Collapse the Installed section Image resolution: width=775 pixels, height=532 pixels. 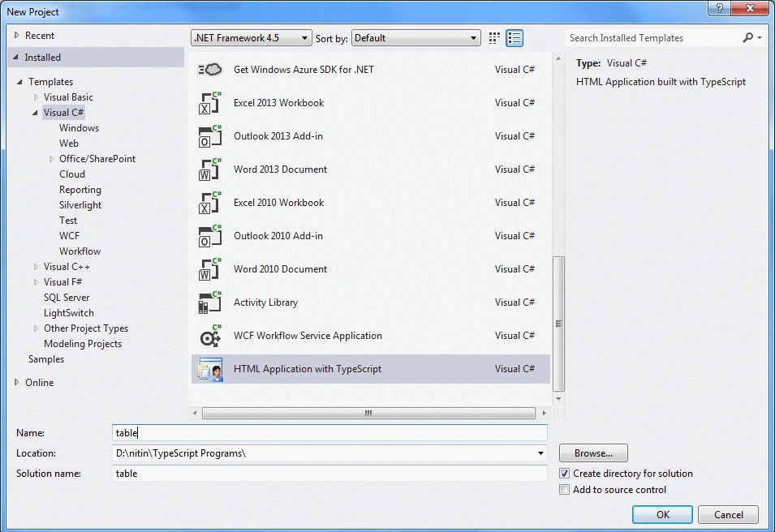click(x=15, y=58)
